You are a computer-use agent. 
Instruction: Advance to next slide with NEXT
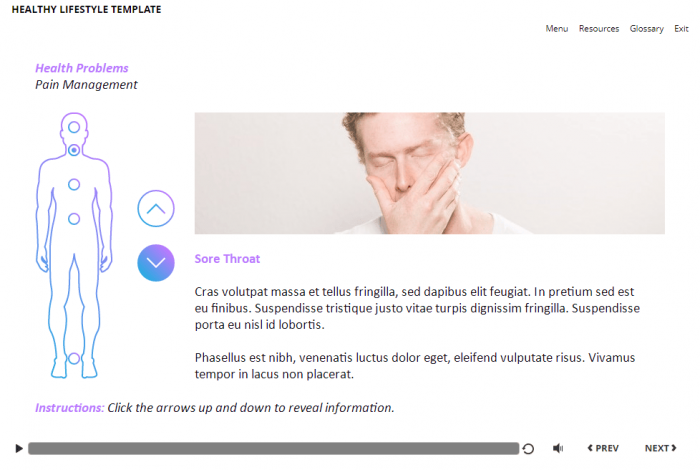(x=661, y=448)
